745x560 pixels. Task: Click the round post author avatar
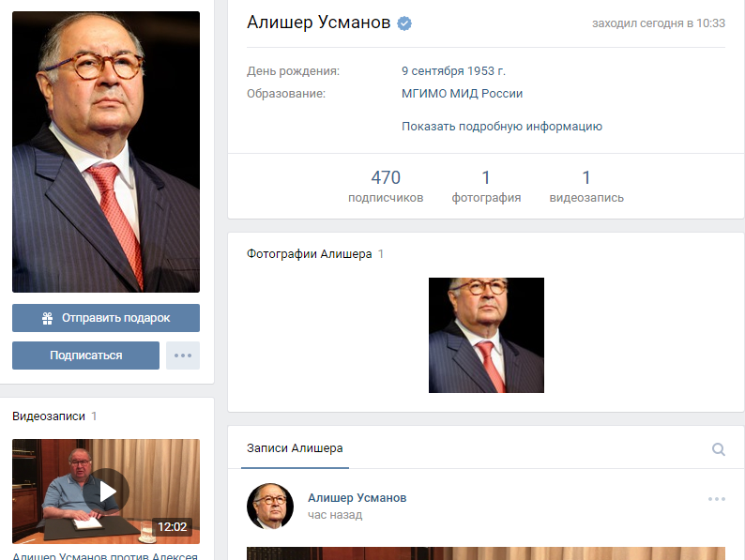(270, 507)
